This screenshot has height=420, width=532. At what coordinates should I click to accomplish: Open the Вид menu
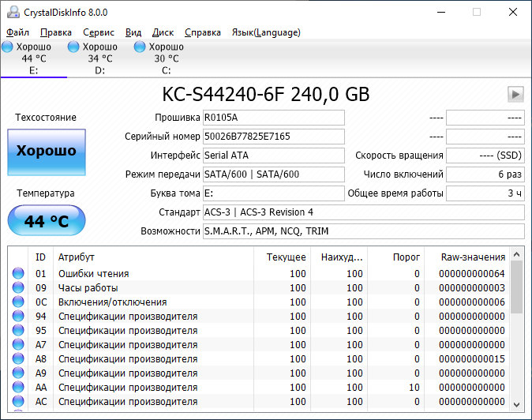(x=133, y=32)
